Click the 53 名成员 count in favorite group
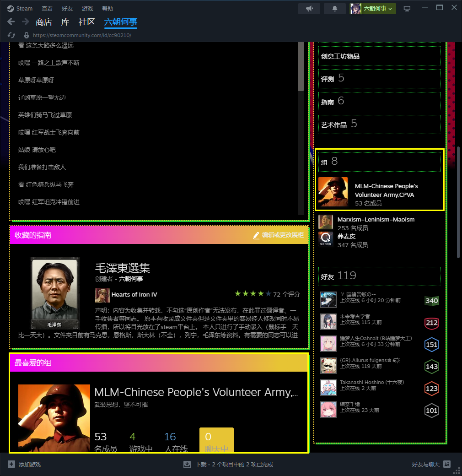462x476 pixels. click(x=106, y=442)
